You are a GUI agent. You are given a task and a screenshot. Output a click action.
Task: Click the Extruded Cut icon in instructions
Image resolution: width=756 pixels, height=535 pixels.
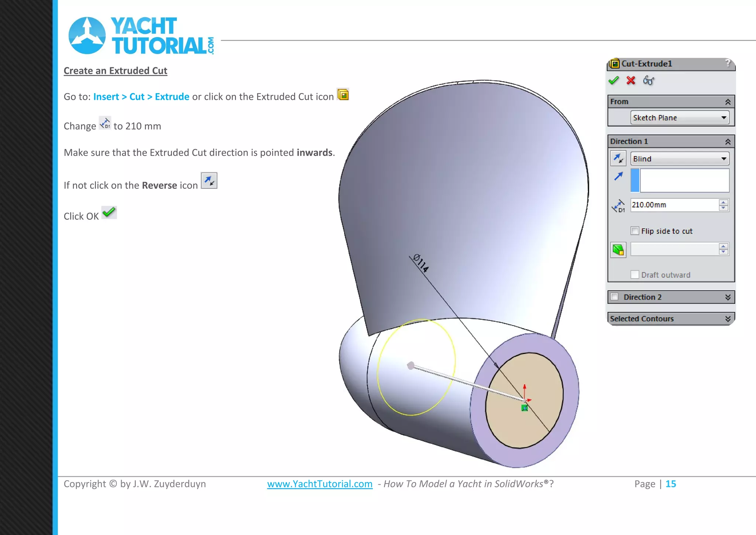343,95
